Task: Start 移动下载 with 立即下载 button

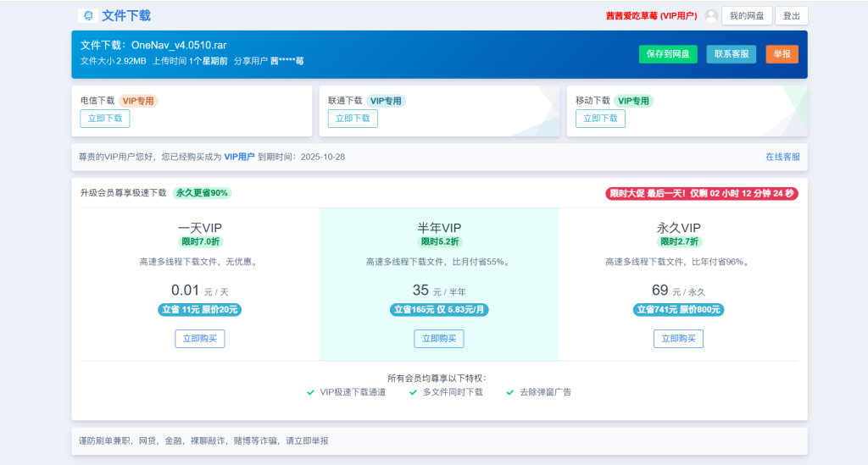Action: (600, 119)
